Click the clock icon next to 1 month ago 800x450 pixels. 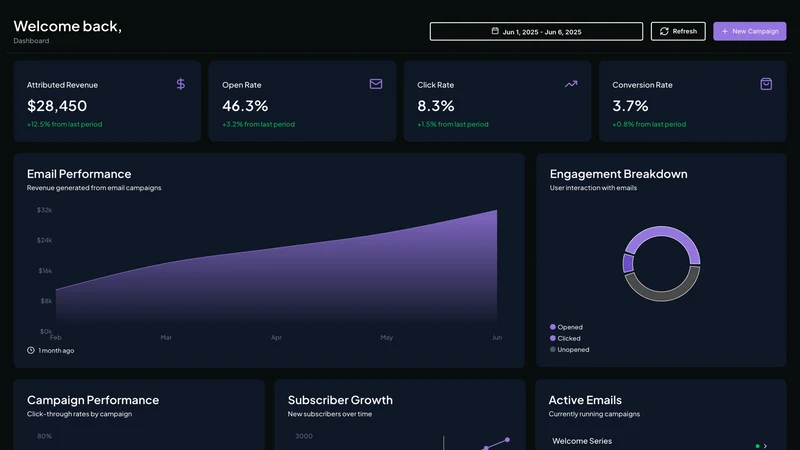(31, 351)
